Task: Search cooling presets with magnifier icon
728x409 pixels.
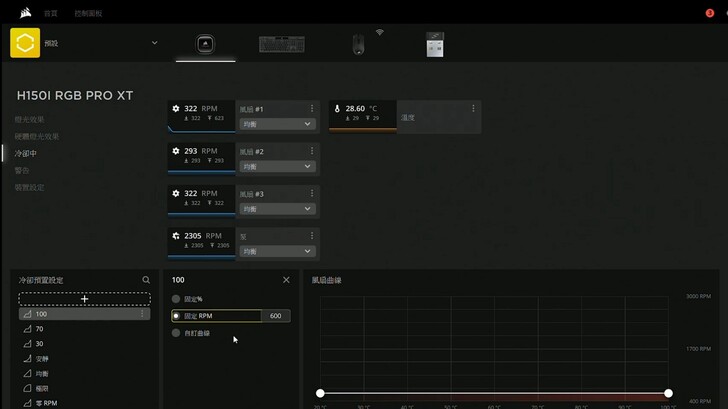Action: click(x=146, y=280)
